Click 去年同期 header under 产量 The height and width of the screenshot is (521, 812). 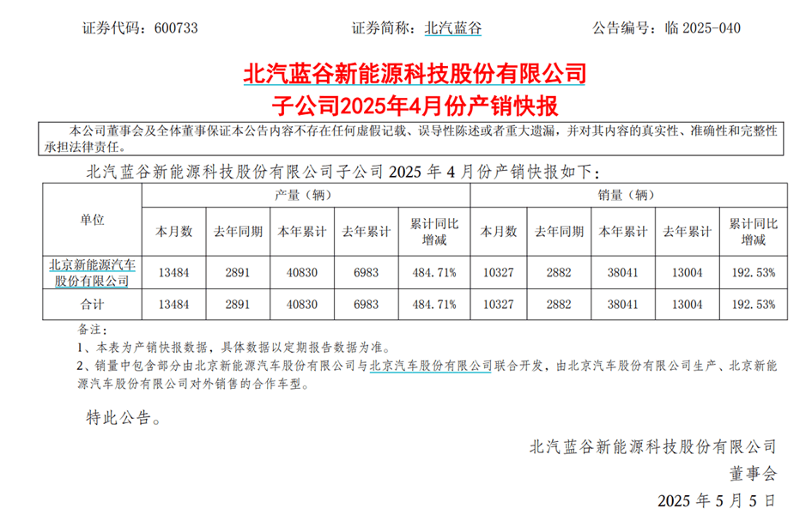pyautogui.click(x=239, y=232)
